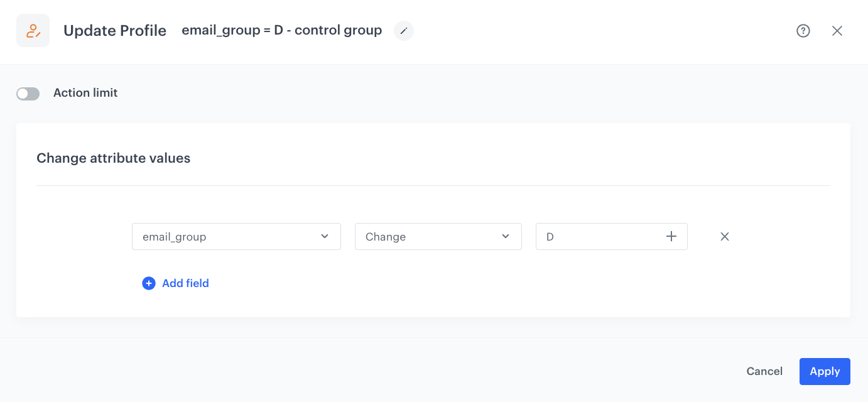868x402 pixels.
Task: Expand the attribute picker showing email_group
Action: click(236, 236)
